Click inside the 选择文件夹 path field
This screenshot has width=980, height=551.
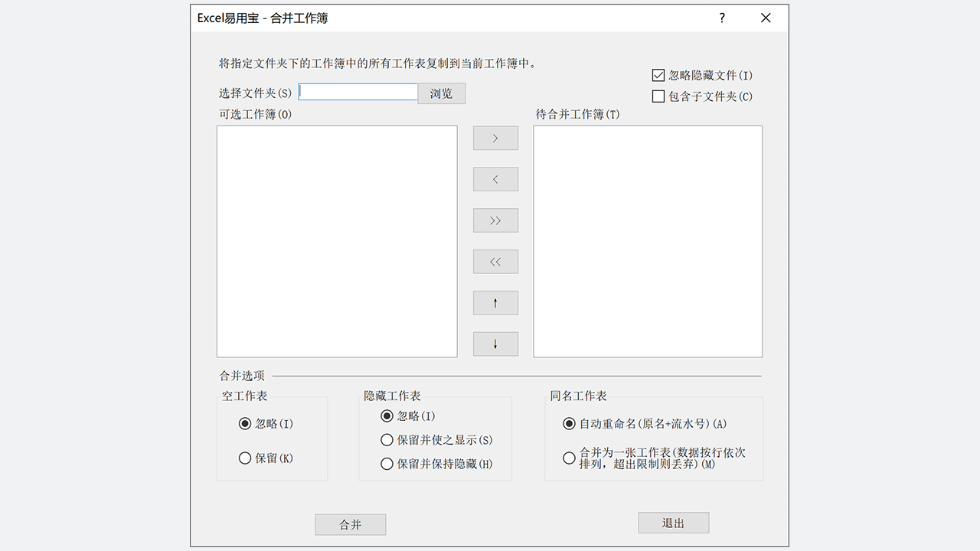click(x=358, y=92)
